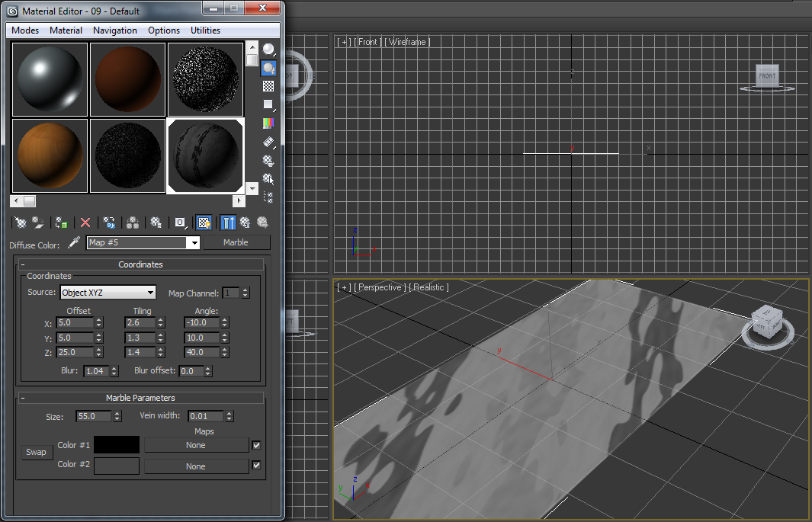Collapse the Coordinates rollout
Viewport: 812px width, 522px height.
tap(140, 264)
